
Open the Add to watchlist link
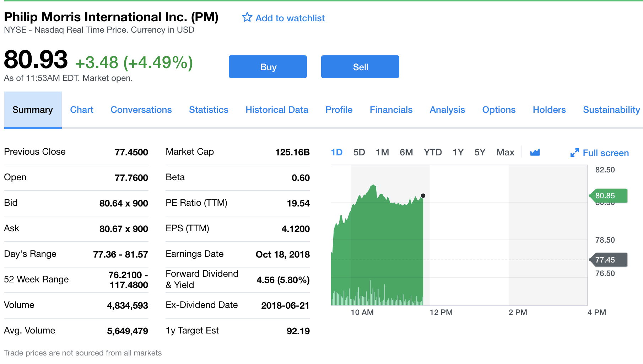click(x=290, y=18)
